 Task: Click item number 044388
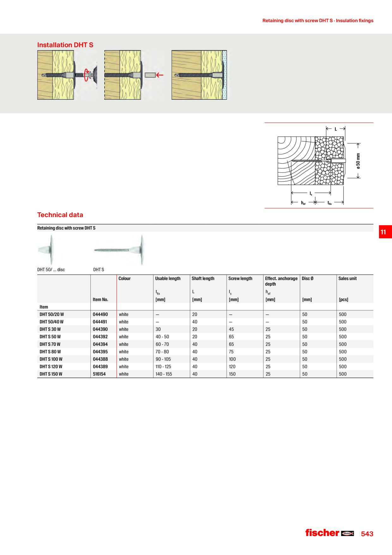click(x=100, y=359)
